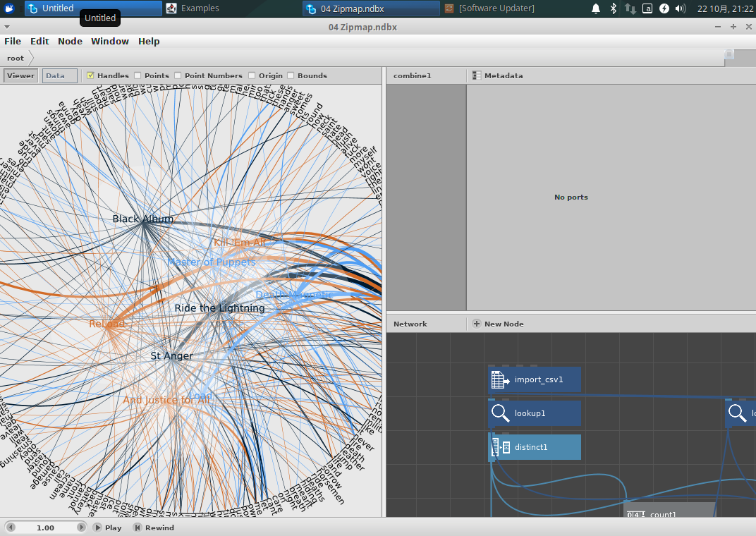Switch to the Data tab

coord(59,75)
